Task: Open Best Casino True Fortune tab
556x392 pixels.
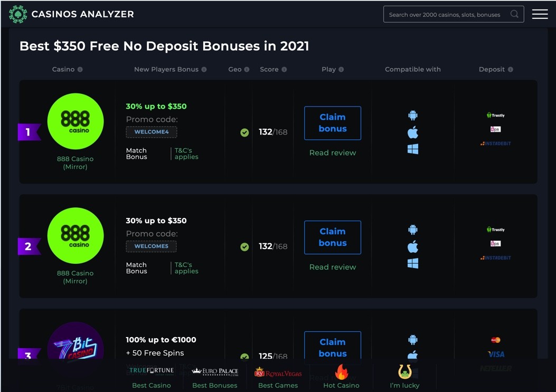Action: click(x=152, y=377)
